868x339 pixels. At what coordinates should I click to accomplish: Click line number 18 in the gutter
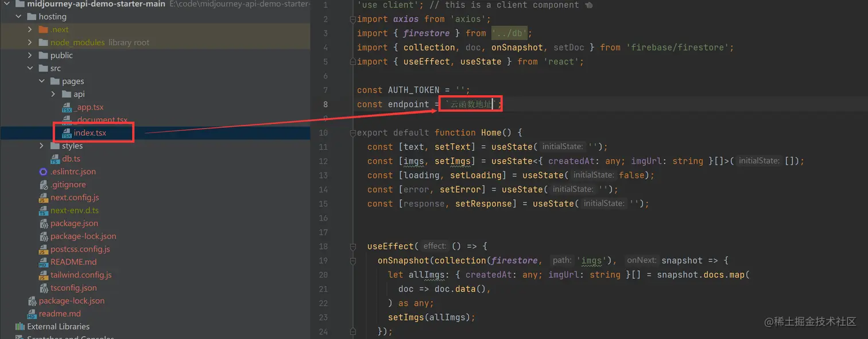click(323, 246)
